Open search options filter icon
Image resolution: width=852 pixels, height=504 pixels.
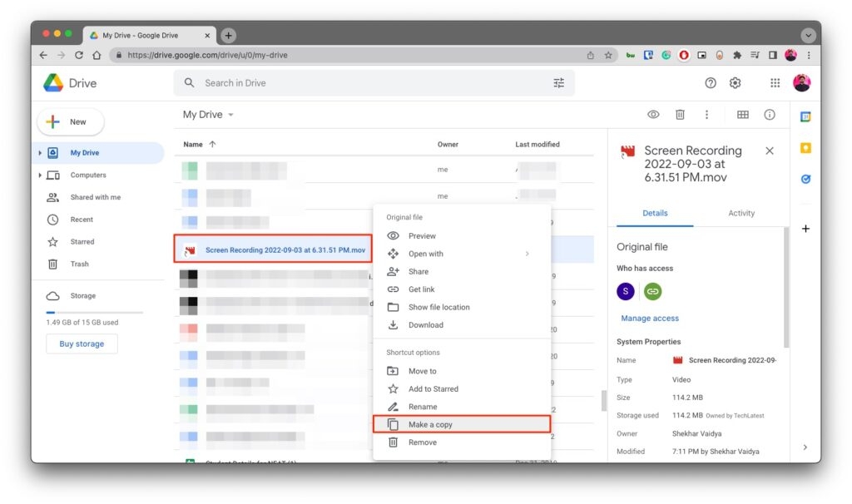[558, 83]
